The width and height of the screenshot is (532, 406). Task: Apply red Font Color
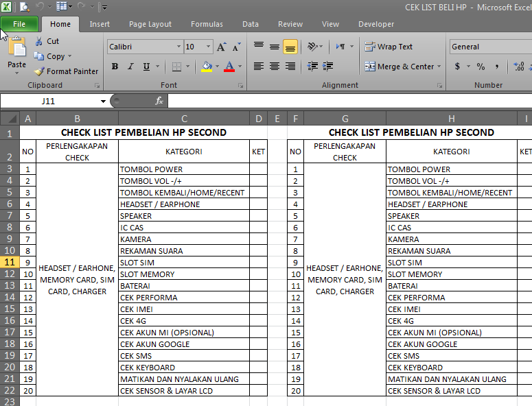click(230, 67)
